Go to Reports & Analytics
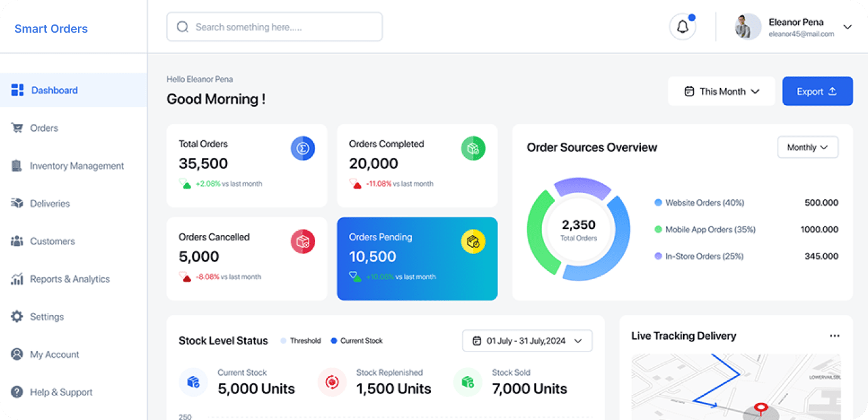868x420 pixels. (69, 279)
